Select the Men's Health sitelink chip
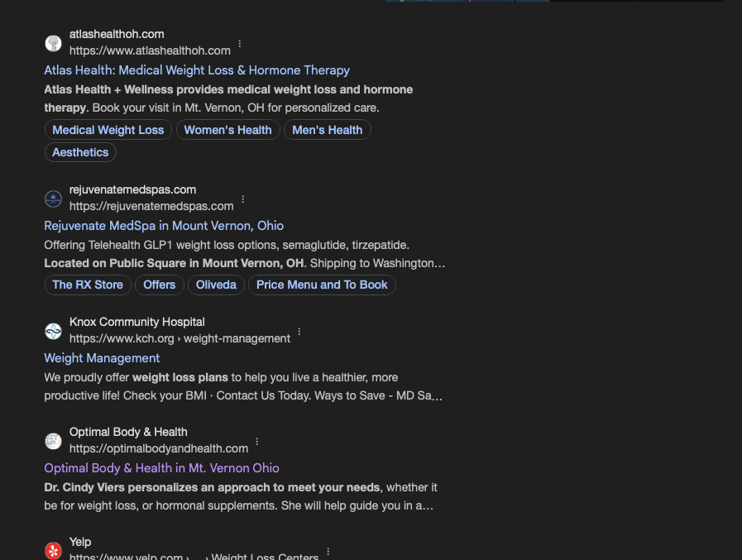Viewport: 742px width, 560px height. 328,130
